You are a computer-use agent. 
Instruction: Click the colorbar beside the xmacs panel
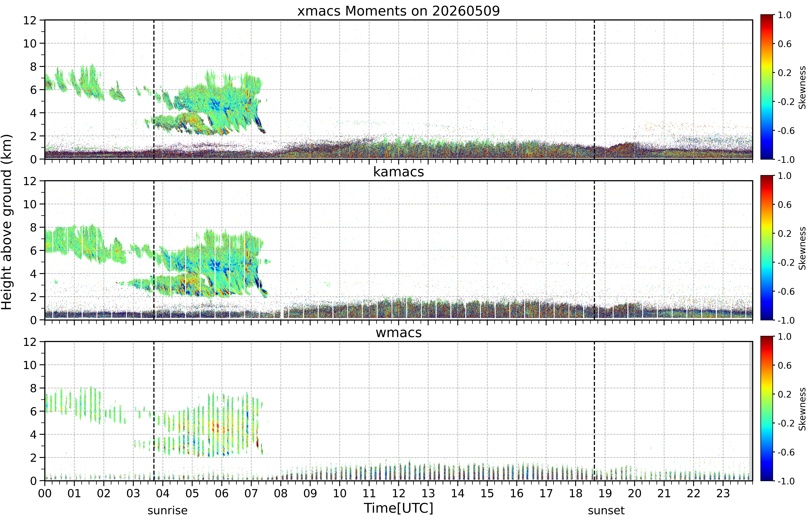click(x=767, y=87)
